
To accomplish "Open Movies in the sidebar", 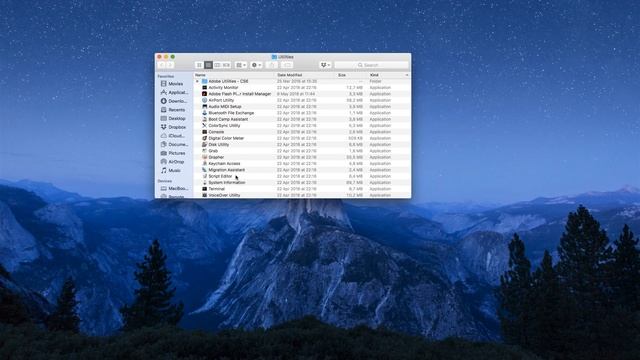I will click(x=172, y=84).
